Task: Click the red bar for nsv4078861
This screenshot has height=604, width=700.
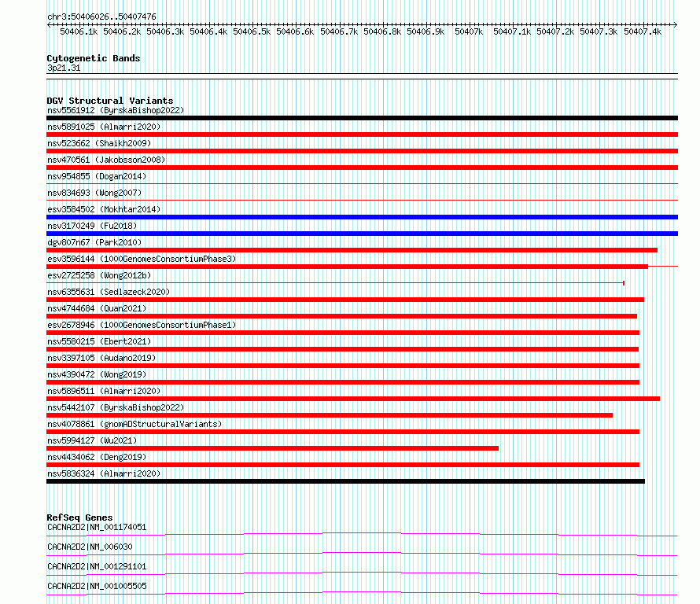Action: (343, 432)
